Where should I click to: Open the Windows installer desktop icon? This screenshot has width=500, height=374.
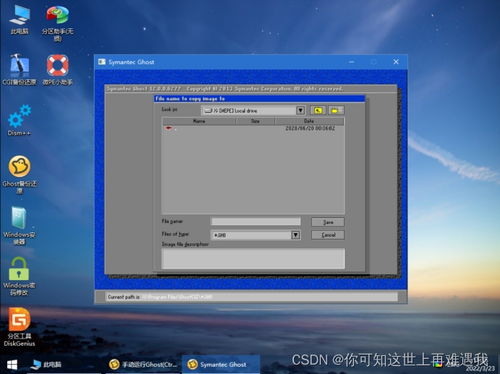click(19, 226)
